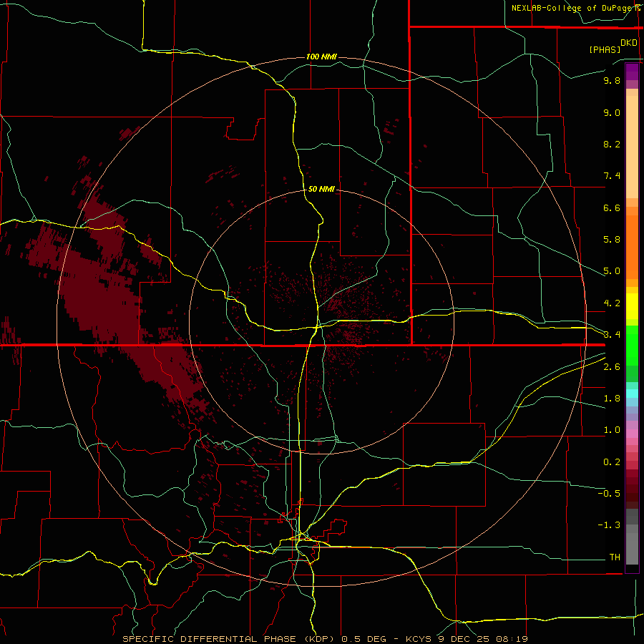This screenshot has height=644, width=644.
Task: Click the 9.8 value on the color scale
Action: point(612,80)
